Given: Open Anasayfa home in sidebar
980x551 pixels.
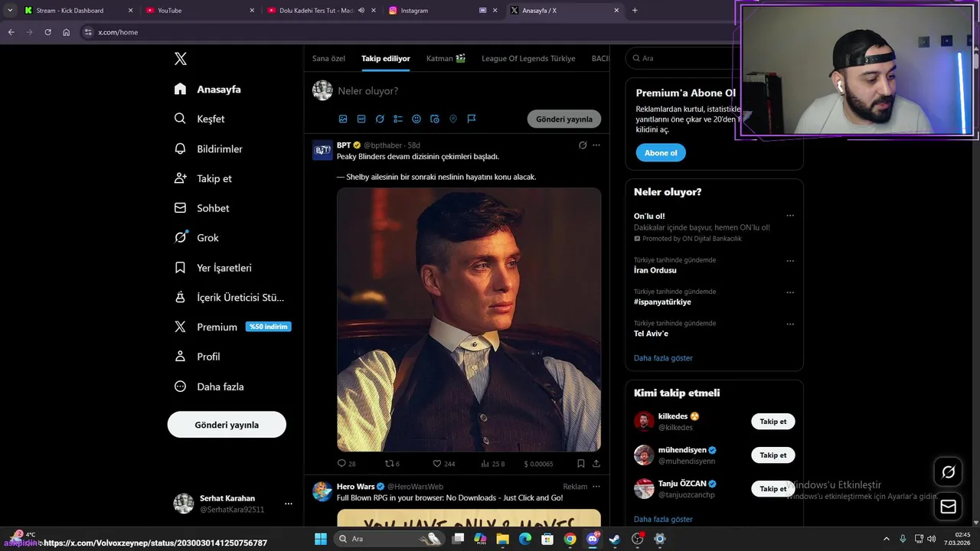Looking at the screenshot, I should tap(207, 89).
